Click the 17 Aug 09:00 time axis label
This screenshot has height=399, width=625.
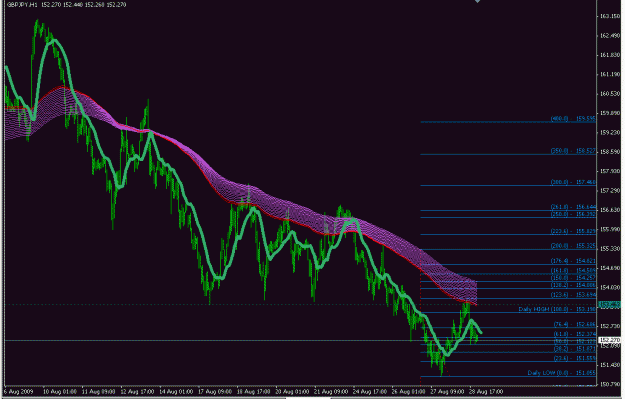pyautogui.click(x=215, y=392)
